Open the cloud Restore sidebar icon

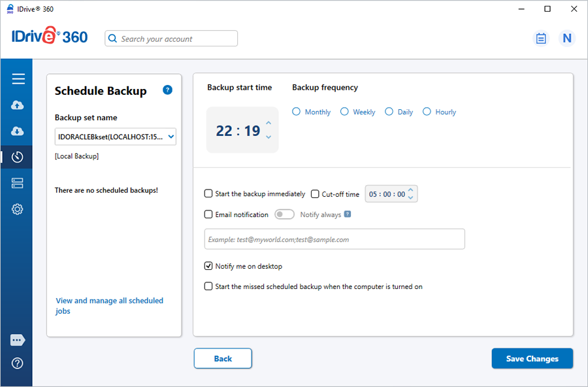click(18, 131)
